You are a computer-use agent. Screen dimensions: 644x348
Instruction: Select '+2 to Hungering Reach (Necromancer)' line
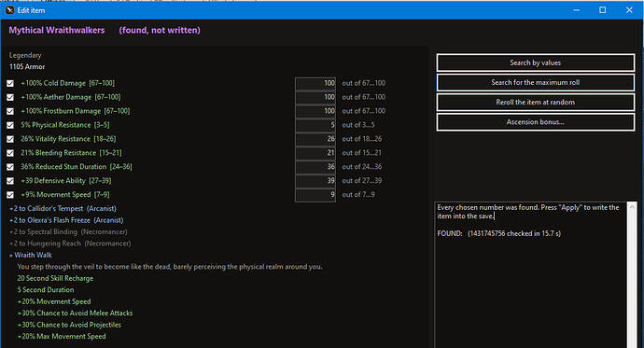tap(70, 244)
